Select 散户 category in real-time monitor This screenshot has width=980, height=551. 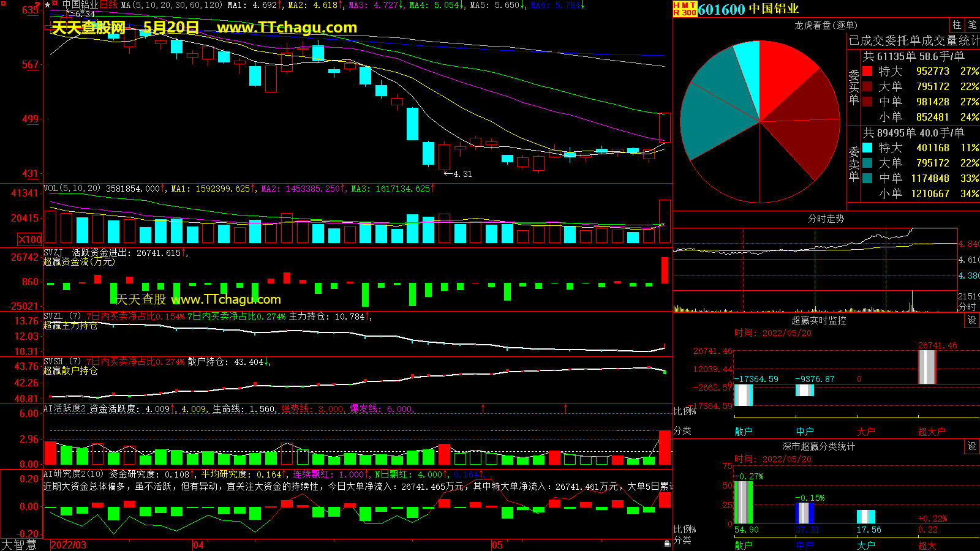pyautogui.click(x=744, y=432)
